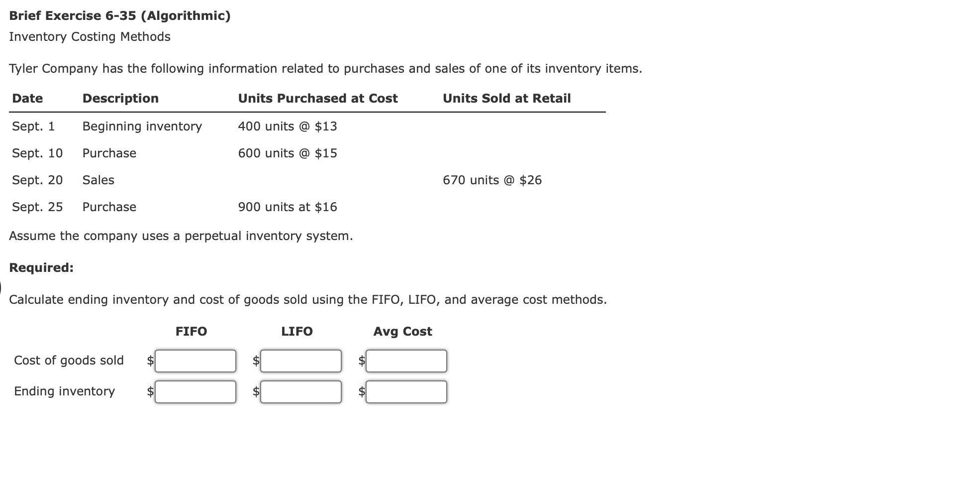980x489 pixels.
Task: Select the Avg Cost column header
Action: click(x=402, y=331)
